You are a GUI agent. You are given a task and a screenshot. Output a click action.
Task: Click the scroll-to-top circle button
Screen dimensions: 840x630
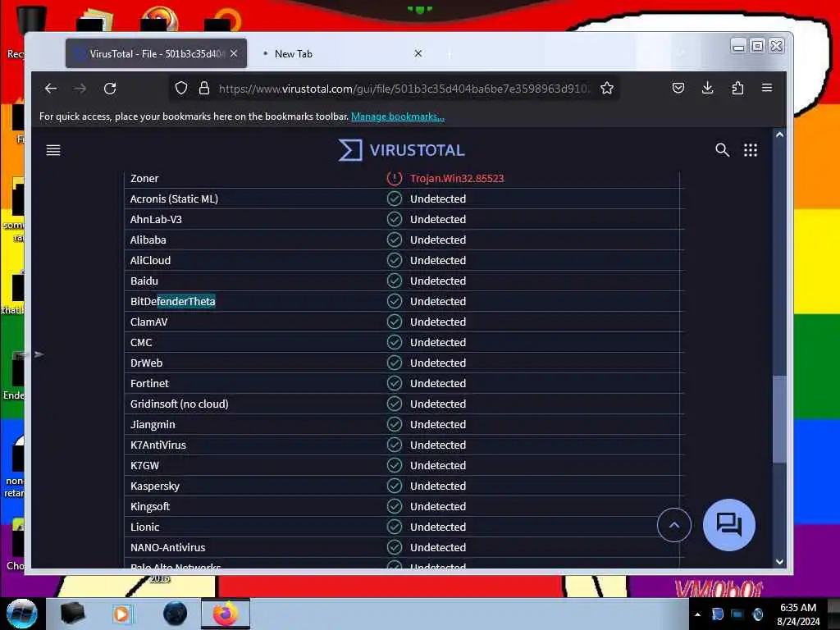[x=674, y=525]
